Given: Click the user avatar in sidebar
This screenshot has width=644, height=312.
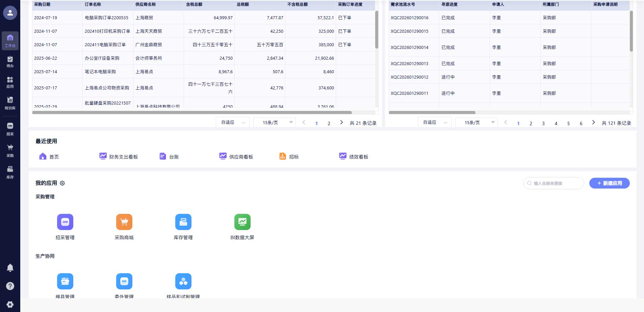Looking at the screenshot, I should point(10,13).
